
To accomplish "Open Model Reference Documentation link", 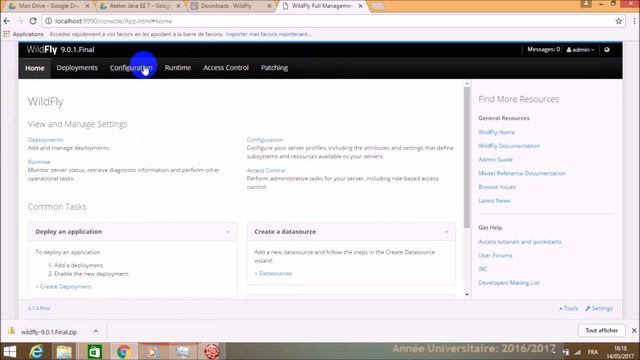I will [522, 173].
